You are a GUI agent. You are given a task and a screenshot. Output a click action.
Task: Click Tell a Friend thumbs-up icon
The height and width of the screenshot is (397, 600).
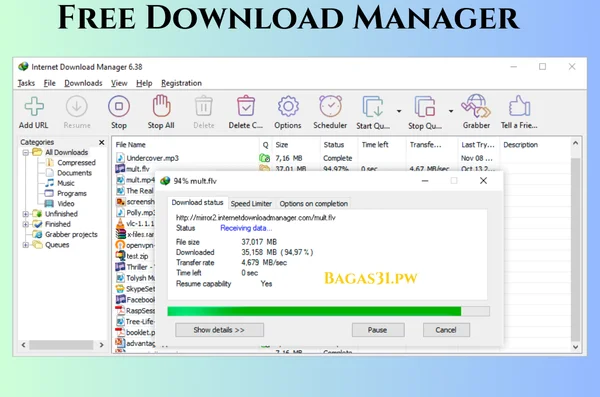point(519,106)
